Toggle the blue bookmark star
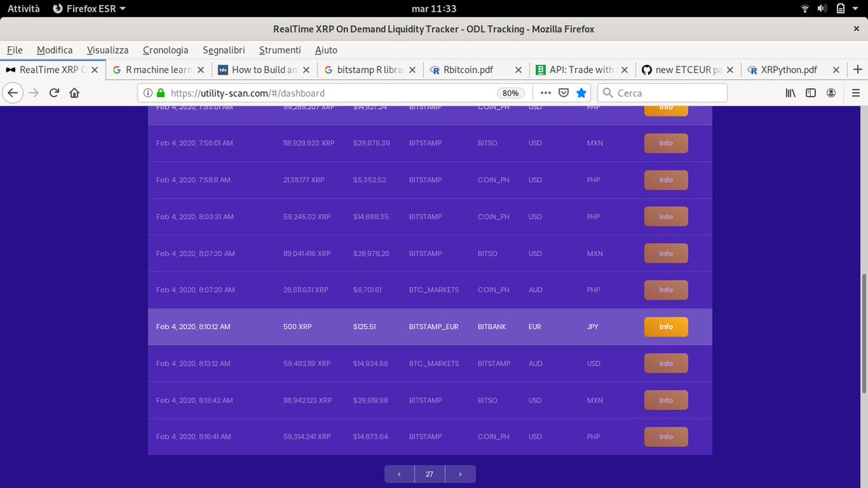868x488 pixels. [582, 93]
